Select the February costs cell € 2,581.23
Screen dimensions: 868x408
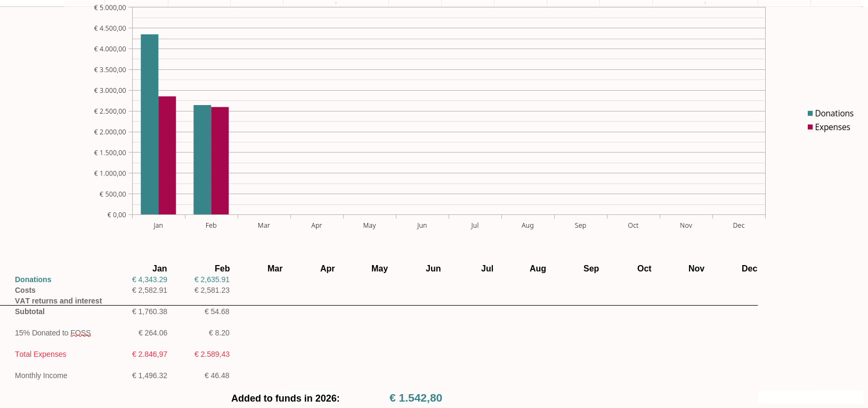coord(212,290)
